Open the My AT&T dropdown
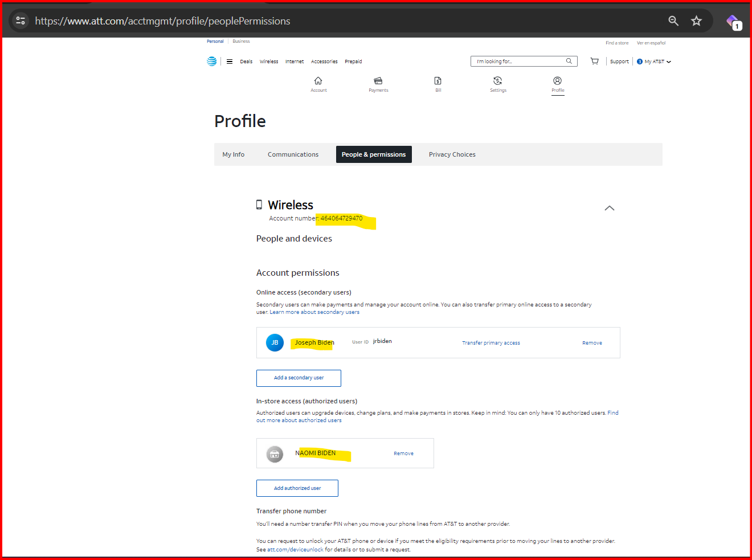 pos(654,62)
